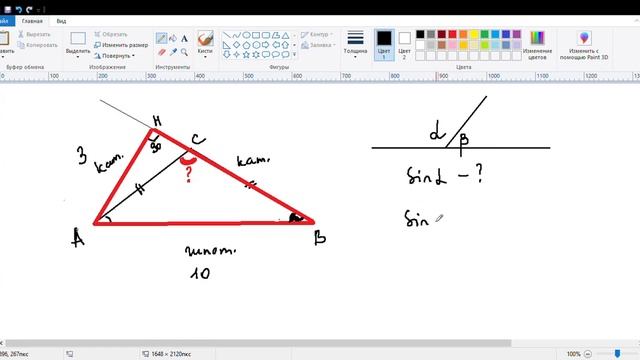Open Edit colors (Изменение цветов)
640x360 pixels.
[537, 45]
